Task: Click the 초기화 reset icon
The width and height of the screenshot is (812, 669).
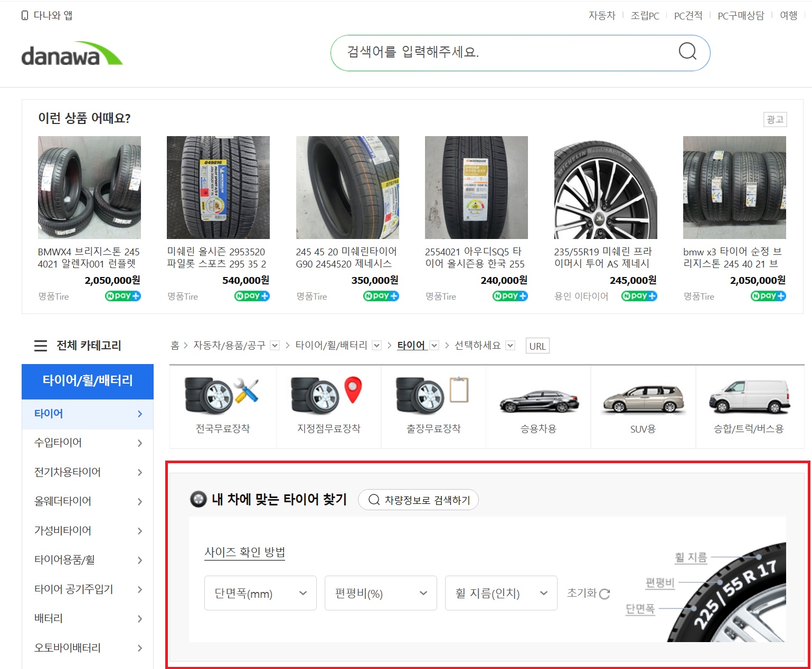Action: coord(605,594)
